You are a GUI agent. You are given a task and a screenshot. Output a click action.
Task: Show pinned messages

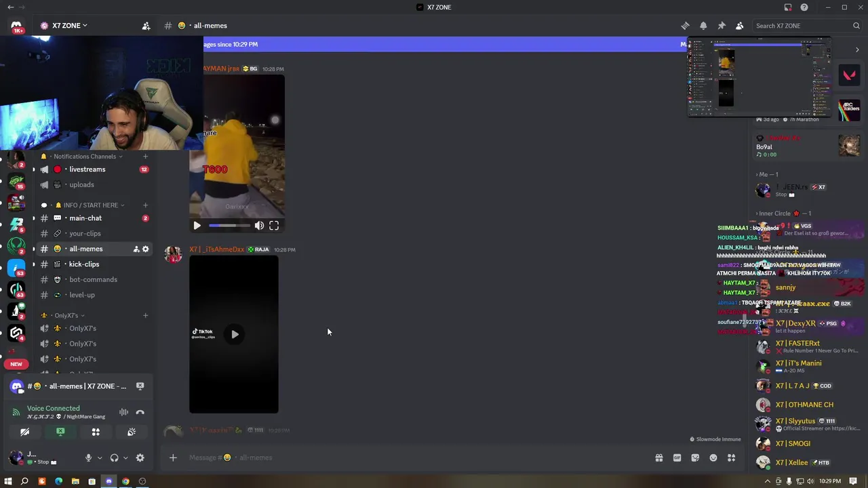pyautogui.click(x=722, y=26)
